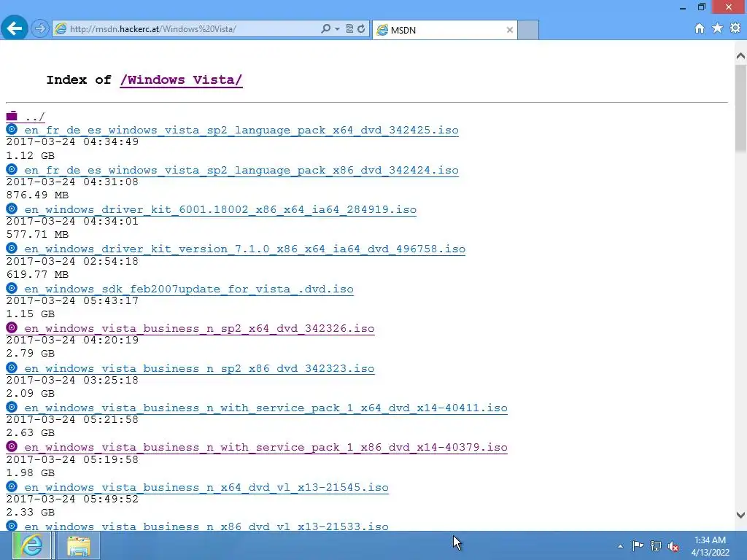Click the 876.49 MB size text
The width and height of the screenshot is (747, 560).
pyautogui.click(x=38, y=195)
